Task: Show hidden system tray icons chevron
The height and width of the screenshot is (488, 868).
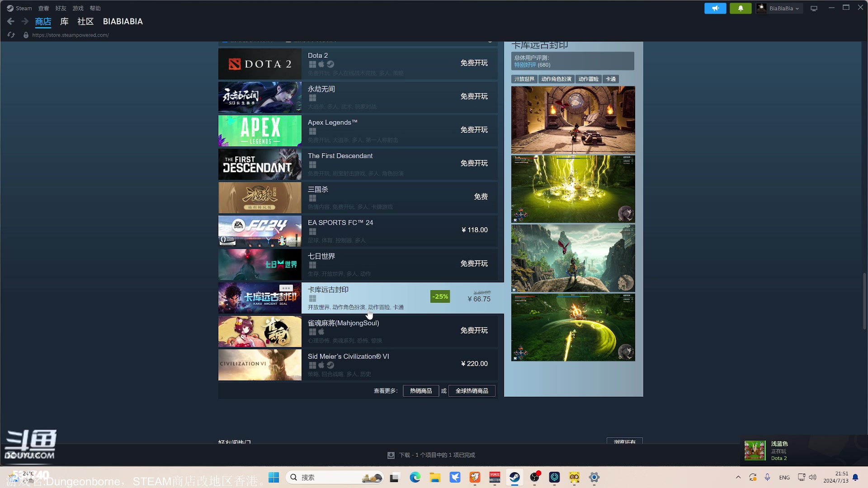Action: click(738, 477)
